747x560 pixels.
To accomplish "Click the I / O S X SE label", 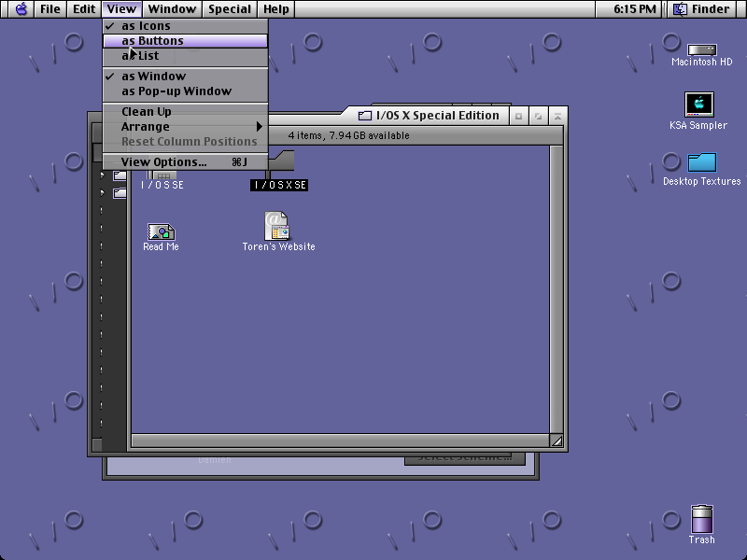I will coord(279,185).
